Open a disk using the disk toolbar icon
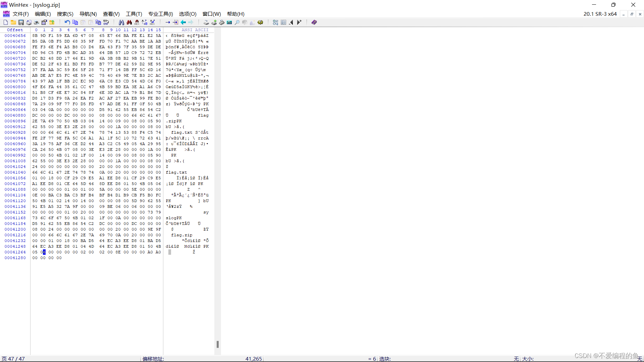The height and width of the screenshot is (362, 644). pyautogui.click(x=206, y=22)
